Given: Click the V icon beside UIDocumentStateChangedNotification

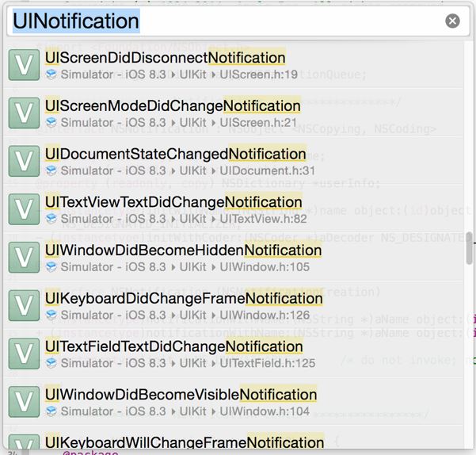Looking at the screenshot, I should click(24, 162).
